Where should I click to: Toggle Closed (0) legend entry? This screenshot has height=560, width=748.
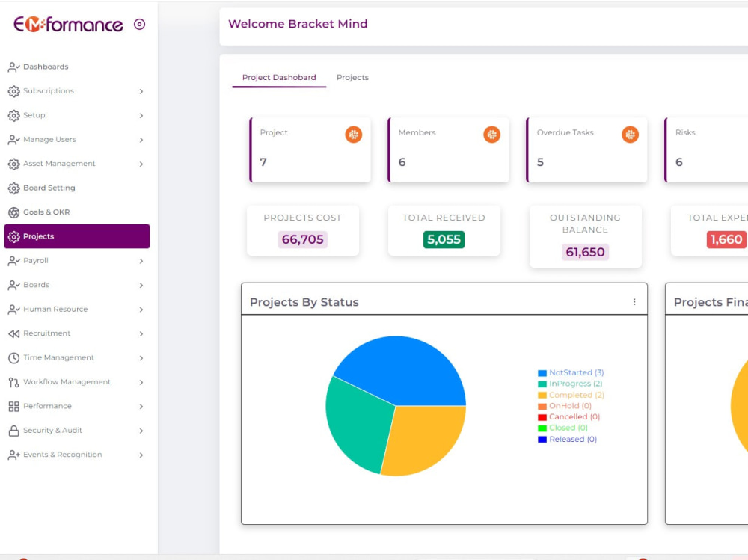pyautogui.click(x=563, y=428)
